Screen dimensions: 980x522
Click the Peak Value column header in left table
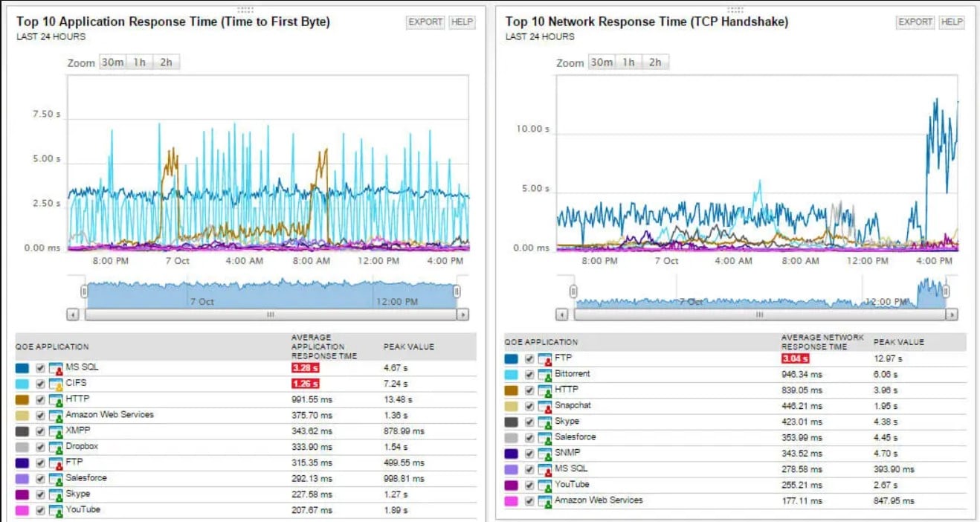[409, 347]
